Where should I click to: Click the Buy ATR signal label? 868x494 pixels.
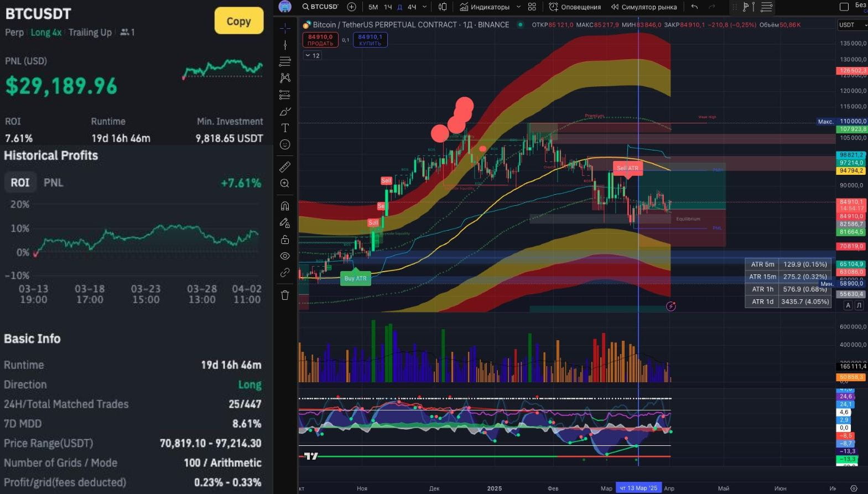pos(355,278)
